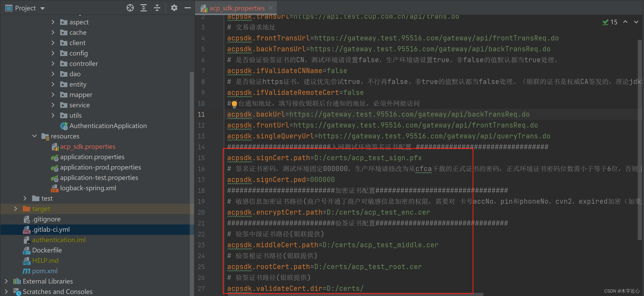Open the project view gear settings

coord(174,8)
